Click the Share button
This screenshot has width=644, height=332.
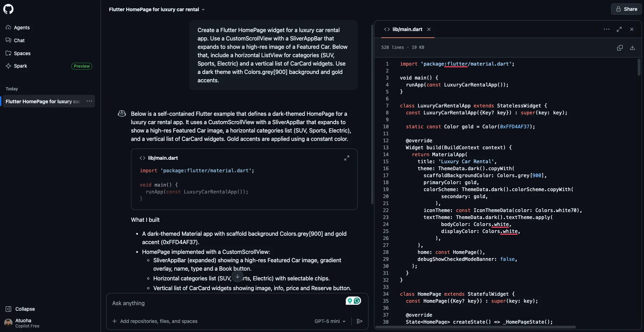click(626, 9)
